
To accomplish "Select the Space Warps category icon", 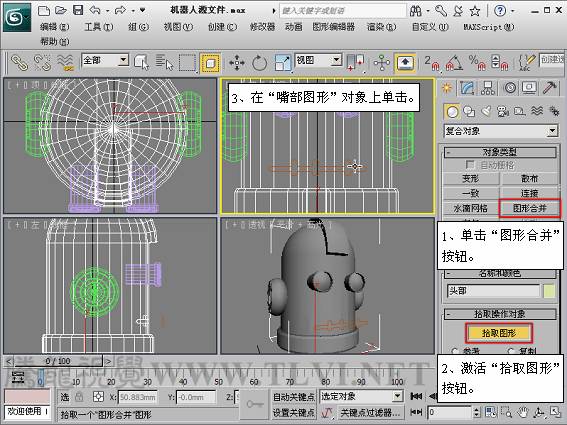I will click(537, 111).
